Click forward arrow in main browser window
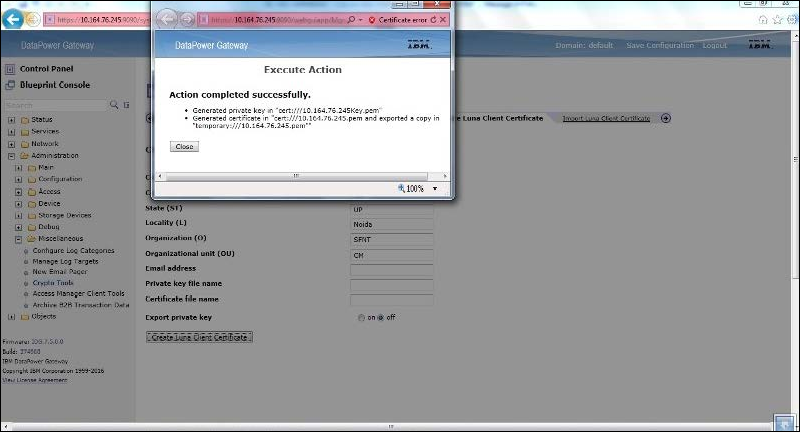The width and height of the screenshot is (800, 432). (33, 19)
